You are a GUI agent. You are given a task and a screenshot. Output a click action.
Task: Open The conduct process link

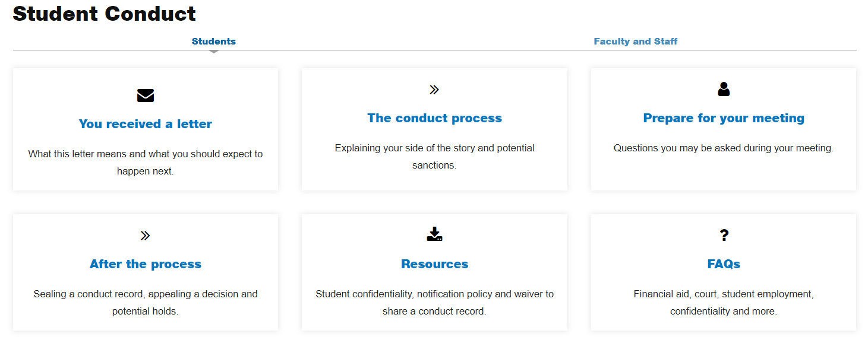pyautogui.click(x=434, y=118)
